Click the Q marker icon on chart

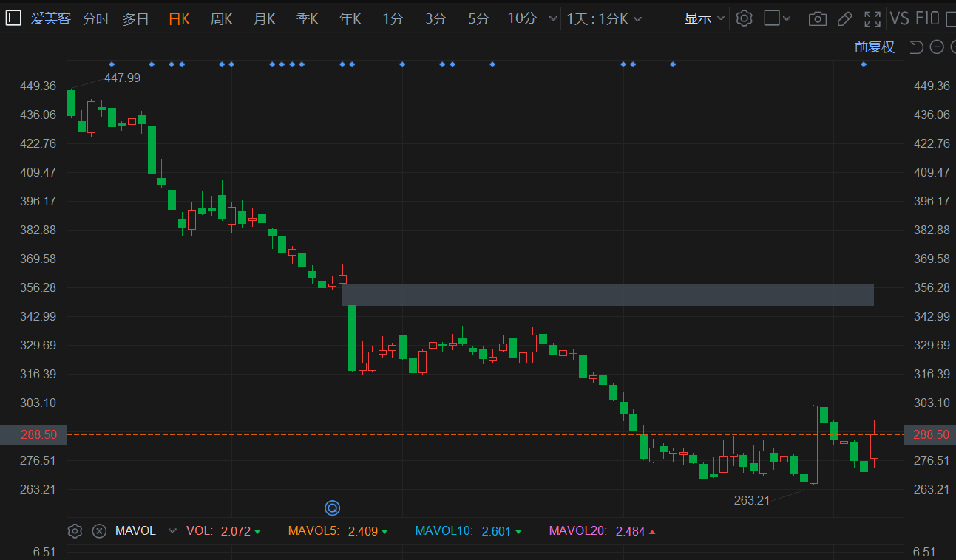click(x=333, y=508)
